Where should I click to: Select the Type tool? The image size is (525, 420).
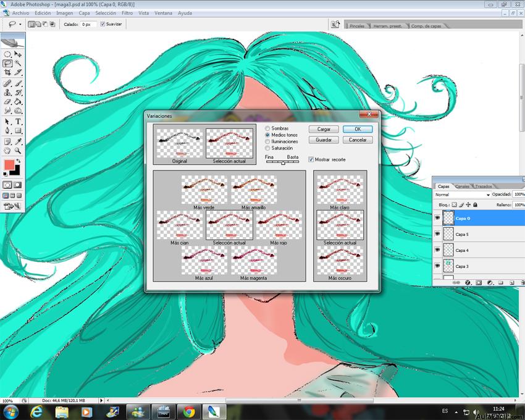[18, 122]
